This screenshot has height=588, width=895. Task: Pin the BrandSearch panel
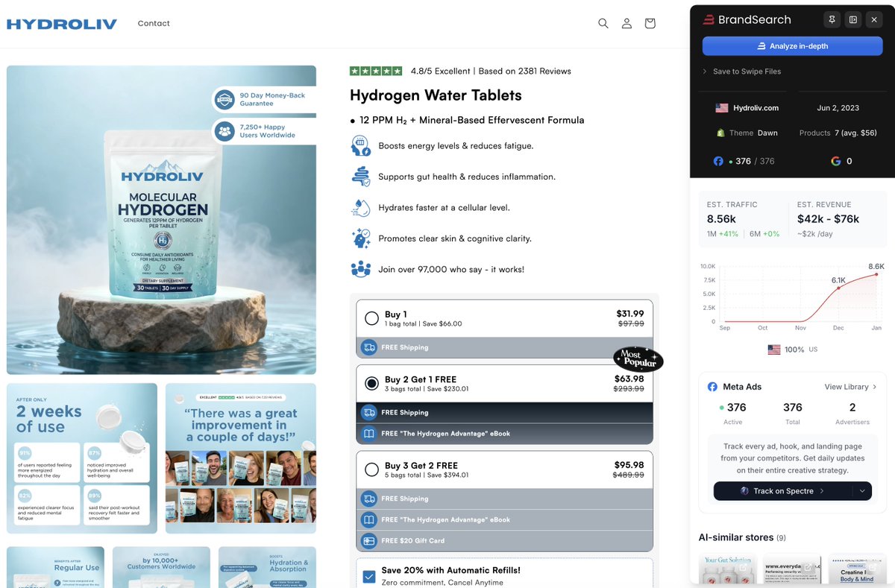tap(832, 19)
